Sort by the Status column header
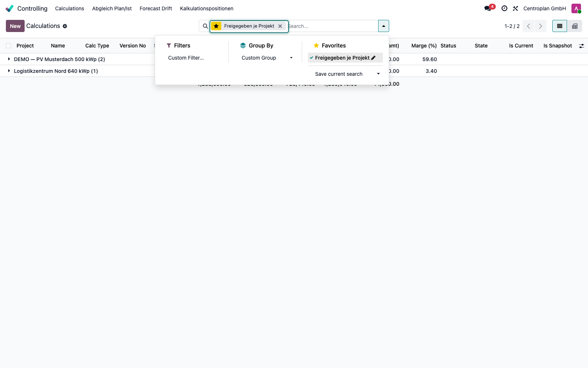The width and height of the screenshot is (588, 368). coord(448,46)
